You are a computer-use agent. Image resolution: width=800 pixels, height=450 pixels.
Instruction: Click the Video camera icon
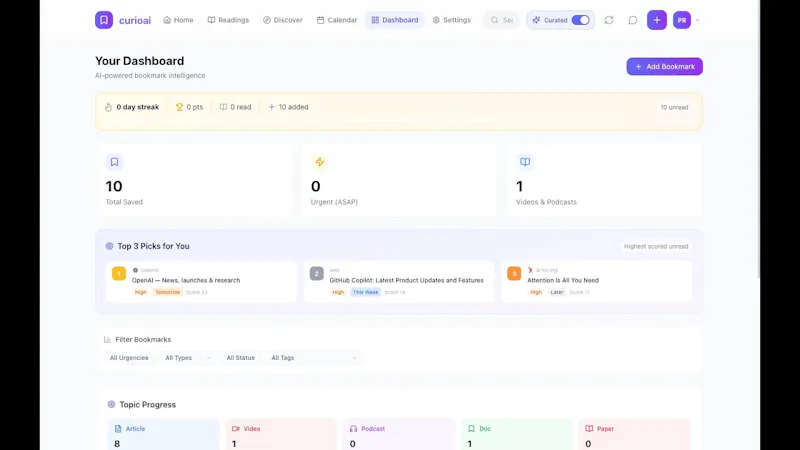click(235, 429)
